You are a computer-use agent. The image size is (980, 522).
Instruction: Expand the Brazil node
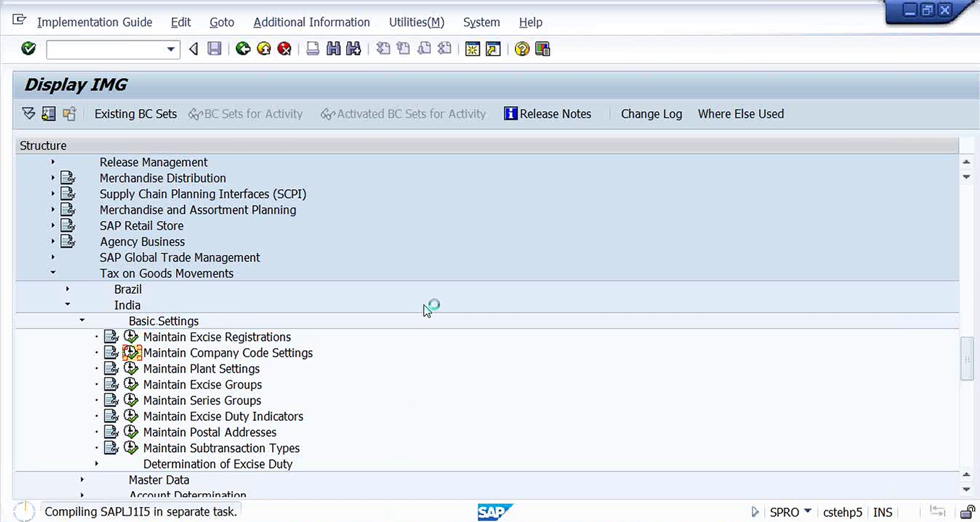pyautogui.click(x=68, y=289)
